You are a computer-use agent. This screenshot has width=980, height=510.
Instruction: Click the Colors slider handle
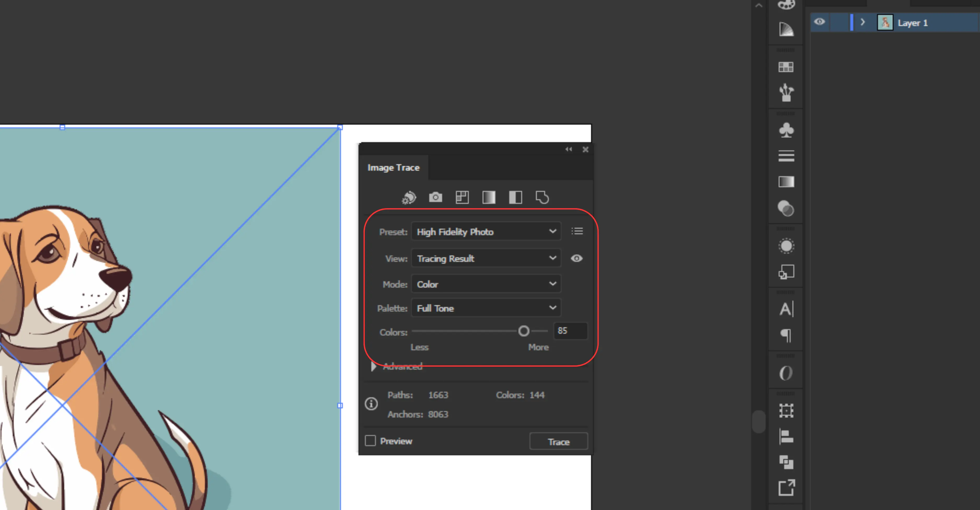(x=524, y=331)
